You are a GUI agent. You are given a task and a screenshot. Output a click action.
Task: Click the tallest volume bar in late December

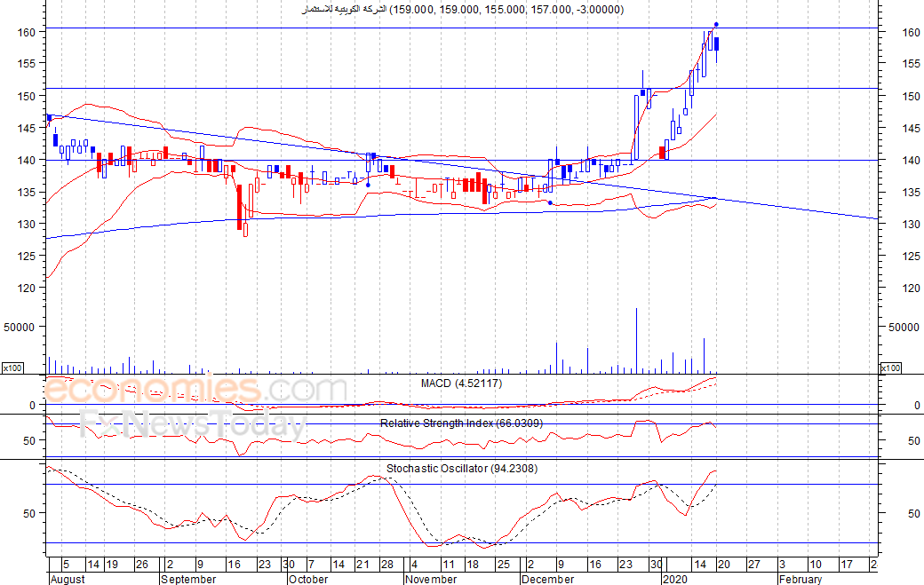(x=636, y=340)
